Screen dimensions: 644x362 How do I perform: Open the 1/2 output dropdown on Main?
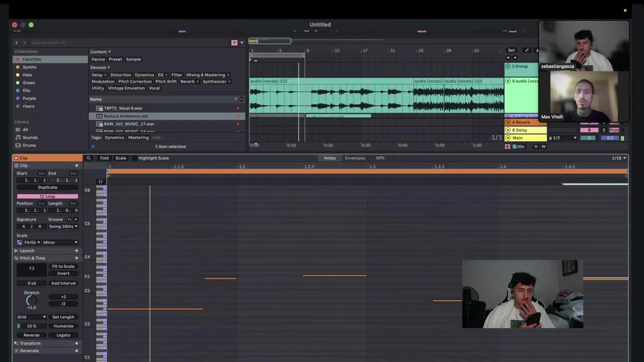pyautogui.click(x=562, y=138)
